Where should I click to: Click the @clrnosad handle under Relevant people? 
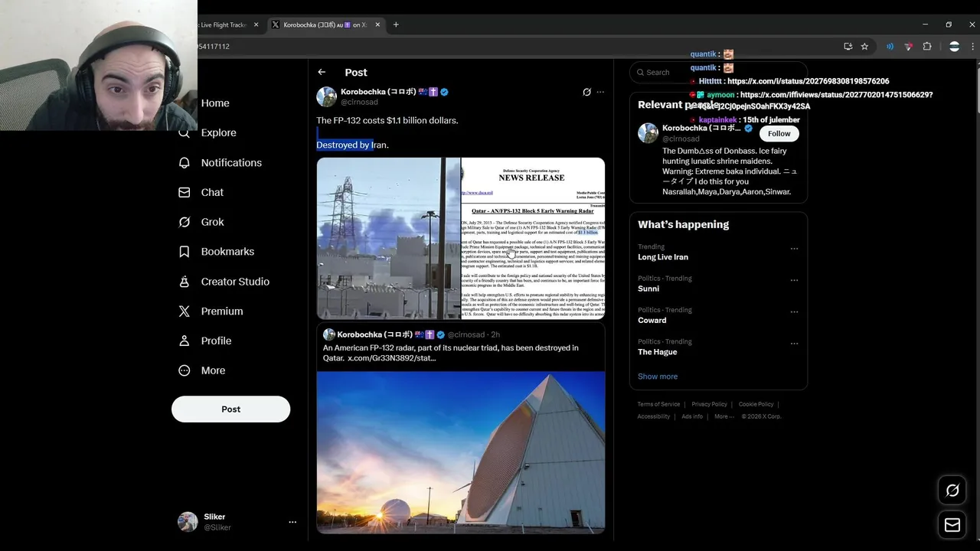[681, 139]
